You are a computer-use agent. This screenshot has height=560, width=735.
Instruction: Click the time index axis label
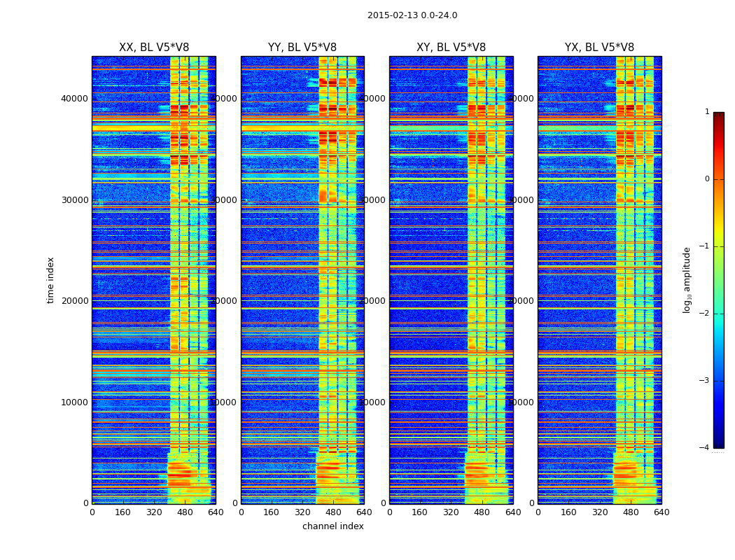[50, 280]
